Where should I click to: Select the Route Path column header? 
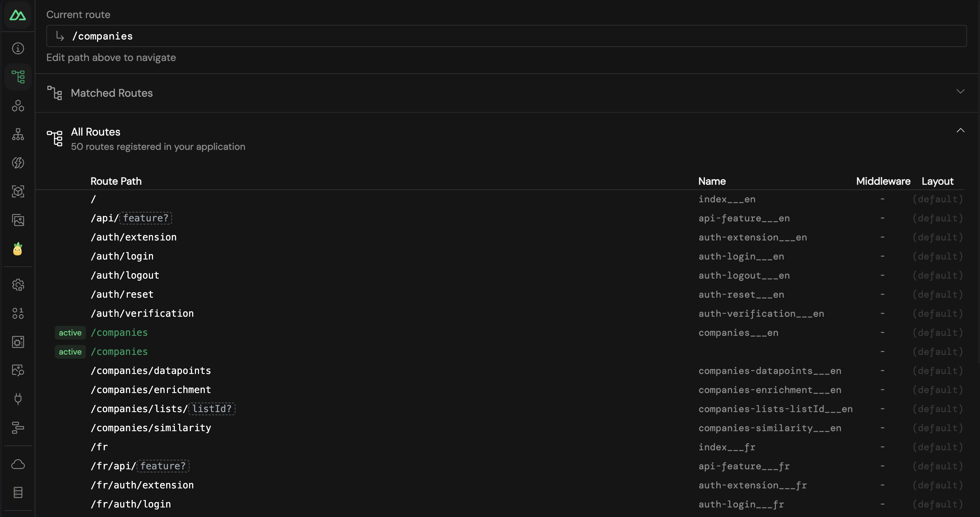tap(116, 182)
